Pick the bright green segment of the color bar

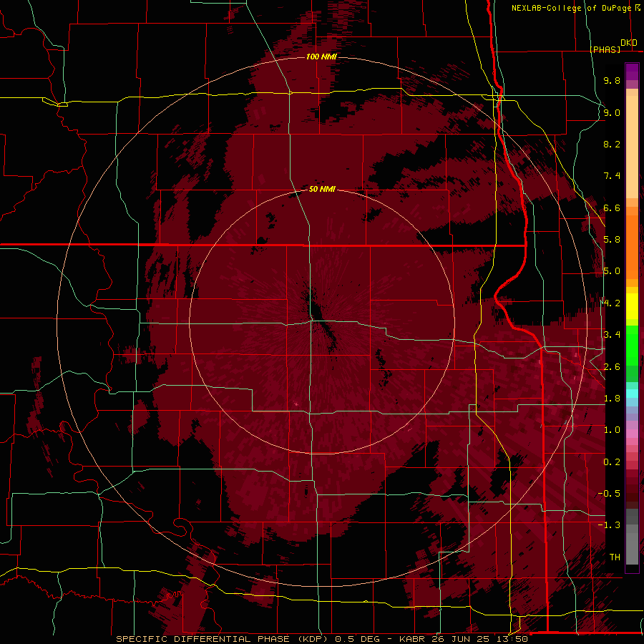click(x=632, y=346)
